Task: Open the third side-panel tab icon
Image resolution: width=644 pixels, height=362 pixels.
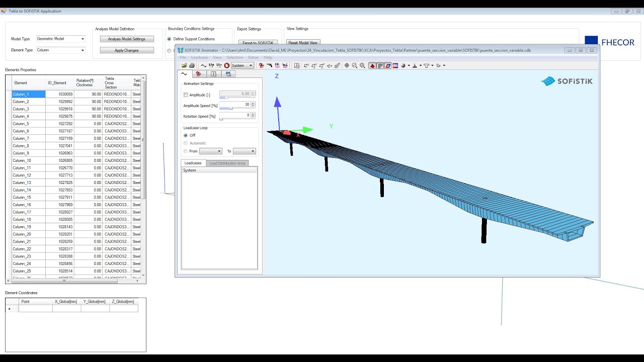Action: (x=213, y=74)
